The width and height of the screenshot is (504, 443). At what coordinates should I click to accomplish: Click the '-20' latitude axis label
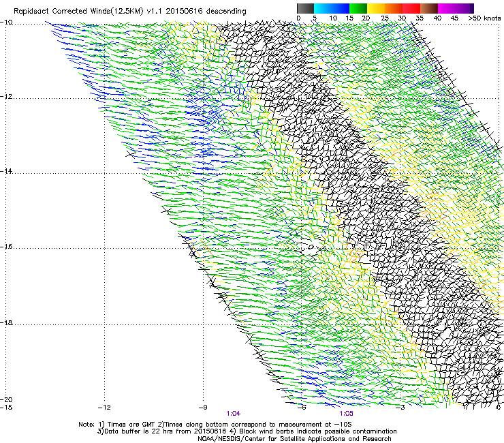point(6,399)
